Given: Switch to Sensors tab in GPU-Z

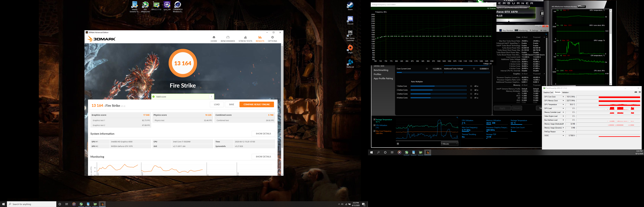Looking at the screenshot, I should click(557, 92).
